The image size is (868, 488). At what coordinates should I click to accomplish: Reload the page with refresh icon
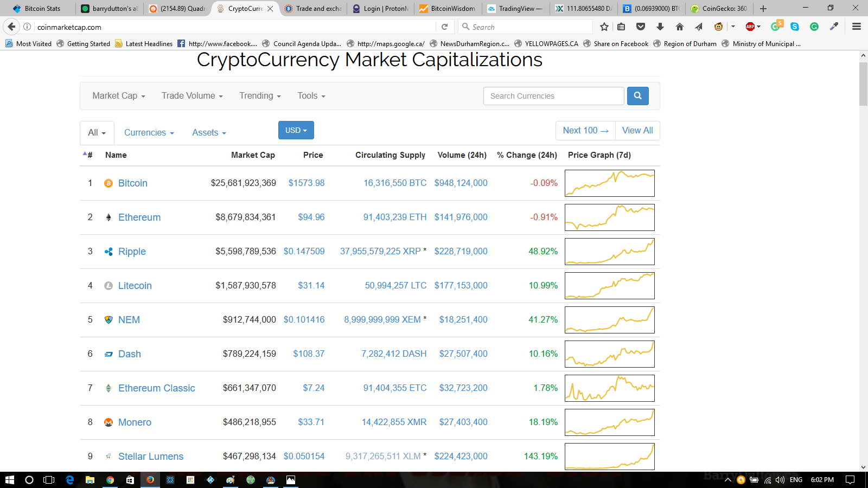tap(444, 27)
